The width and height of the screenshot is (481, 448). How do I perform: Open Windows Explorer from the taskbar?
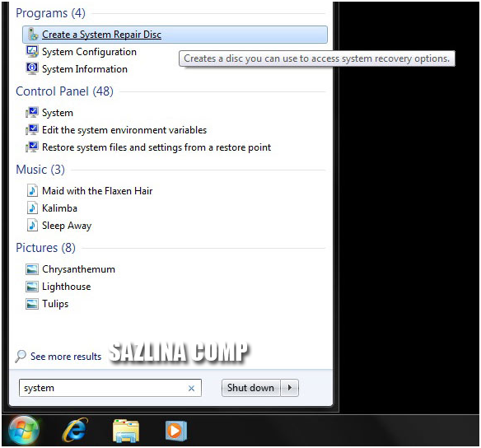(x=126, y=431)
